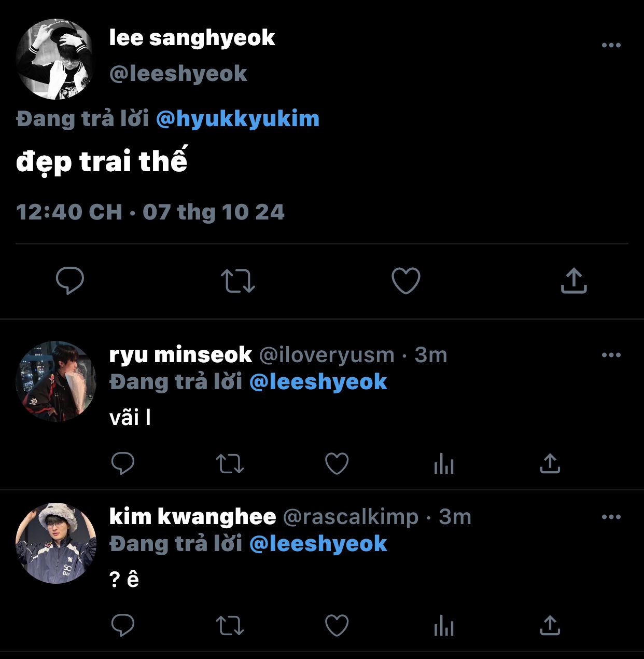Share ryu minseok's reply
This screenshot has width=644, height=659.
550,463
